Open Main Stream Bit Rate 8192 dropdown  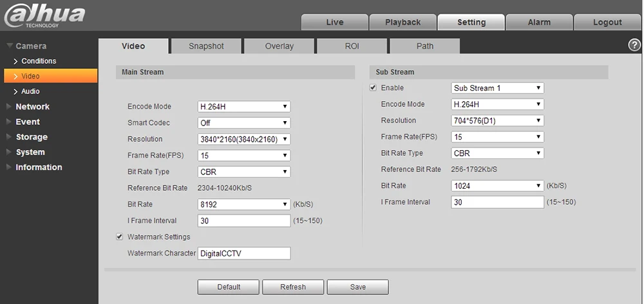pyautogui.click(x=244, y=204)
